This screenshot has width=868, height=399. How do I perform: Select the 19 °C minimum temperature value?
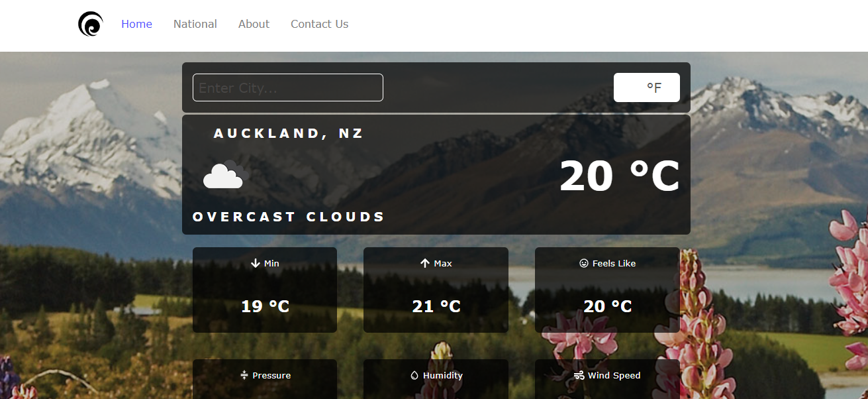(x=265, y=306)
